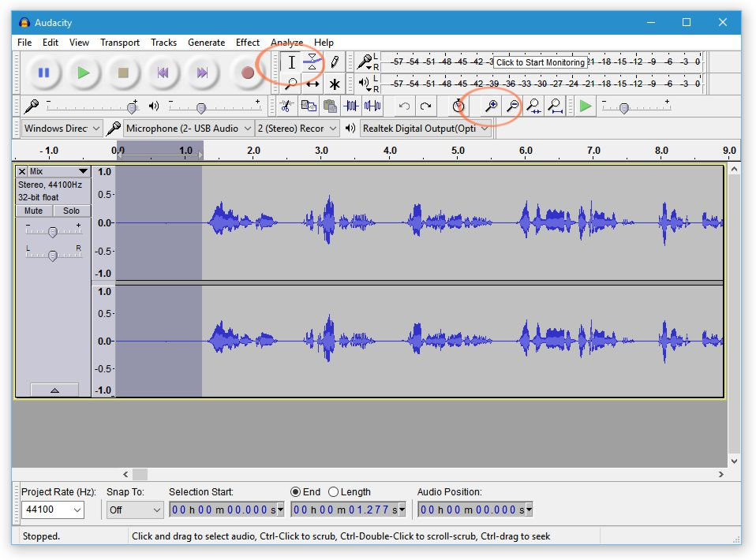Click the Audio Position time field
The image size is (756, 560).
click(x=475, y=510)
